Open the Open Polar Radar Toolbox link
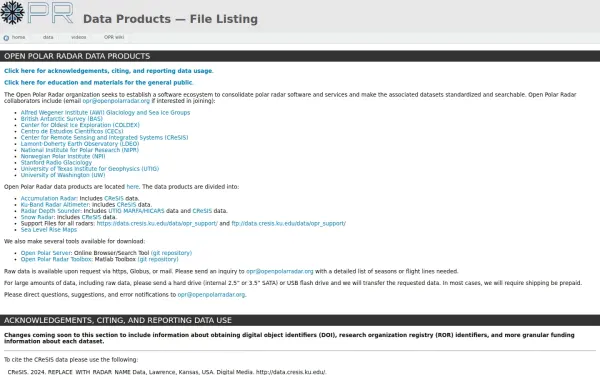The width and height of the screenshot is (600, 375). click(x=56, y=259)
